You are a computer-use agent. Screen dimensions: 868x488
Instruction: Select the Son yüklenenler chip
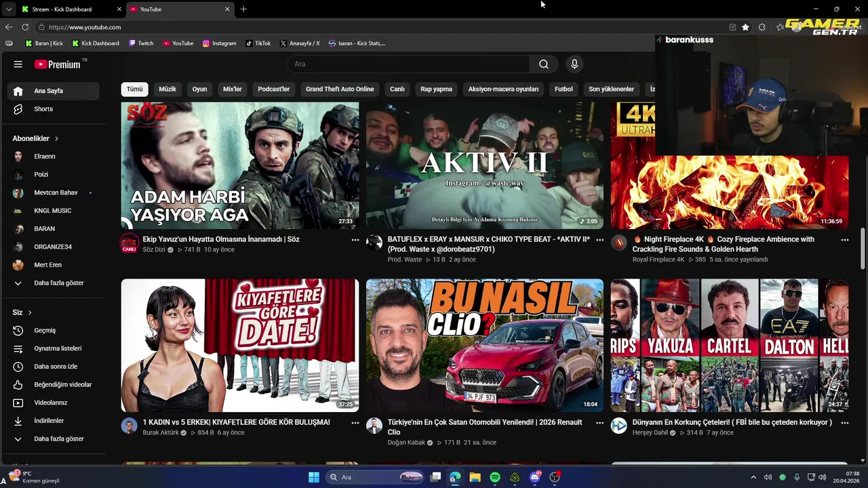point(611,89)
